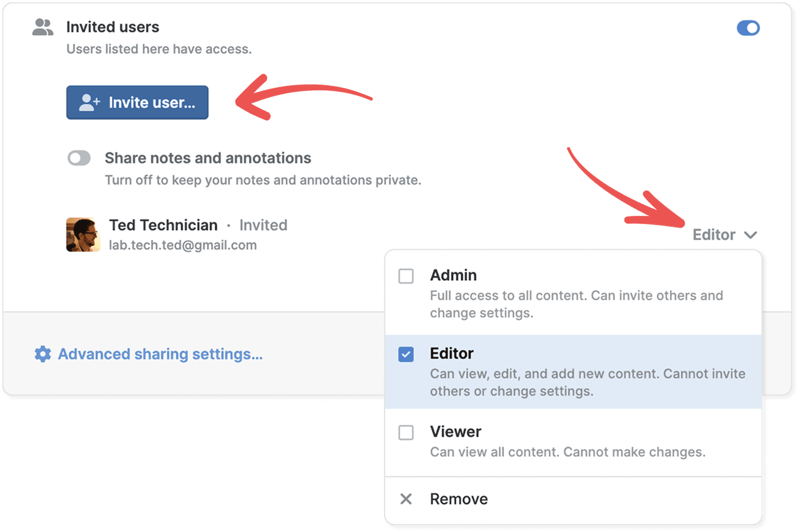799x532 pixels.
Task: Open the Editor role dropdown chevron
Action: [752, 235]
